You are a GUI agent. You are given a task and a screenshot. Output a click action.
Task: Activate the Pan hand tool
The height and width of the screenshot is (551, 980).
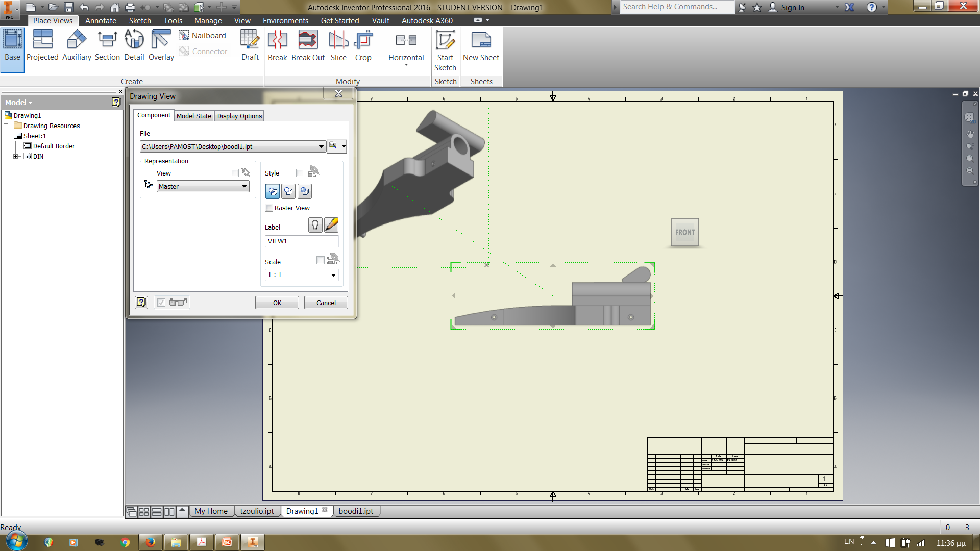970,134
